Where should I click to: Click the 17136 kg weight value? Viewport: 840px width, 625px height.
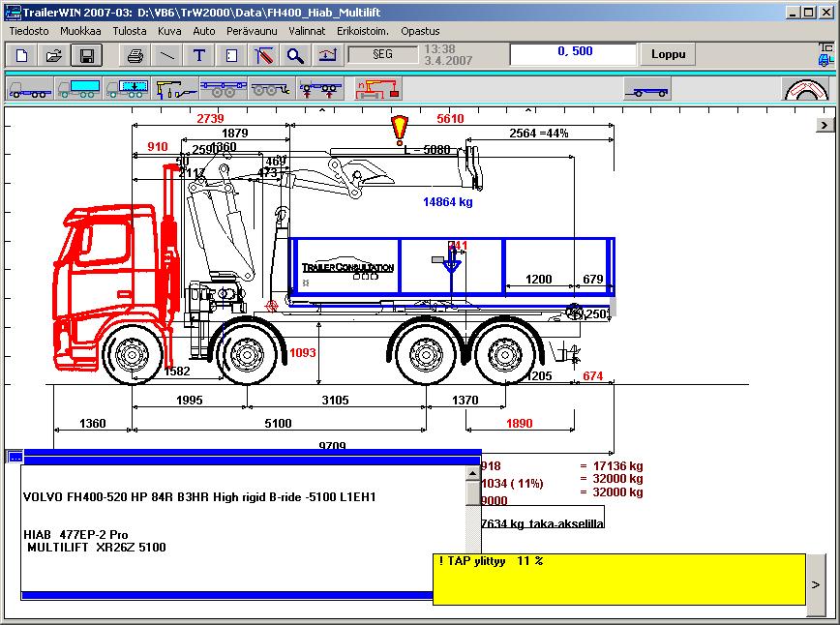click(x=617, y=466)
